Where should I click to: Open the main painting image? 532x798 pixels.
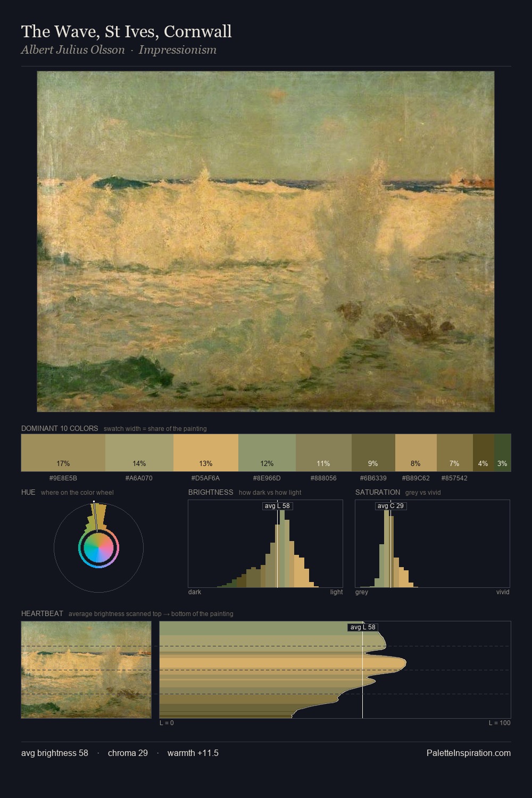pyautogui.click(x=265, y=242)
